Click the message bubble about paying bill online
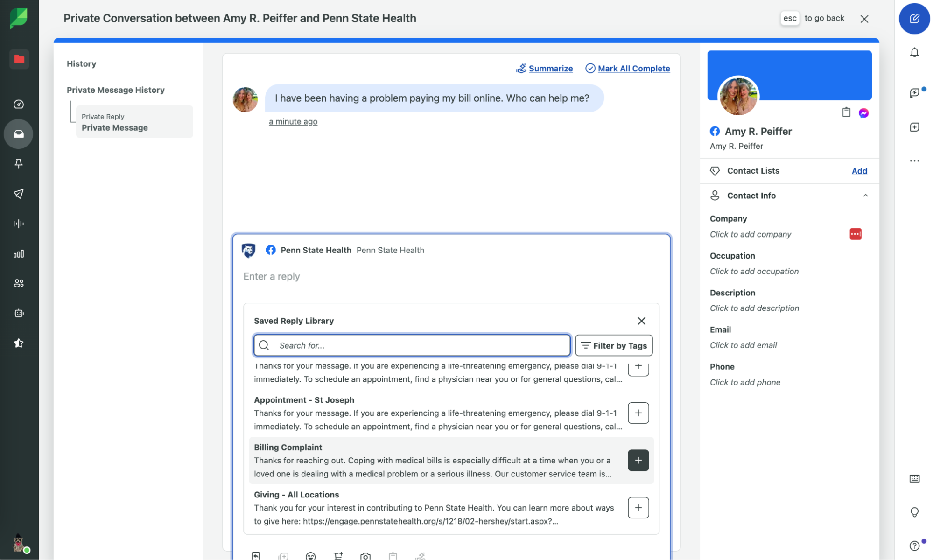Image resolution: width=933 pixels, height=560 pixels. pos(434,98)
